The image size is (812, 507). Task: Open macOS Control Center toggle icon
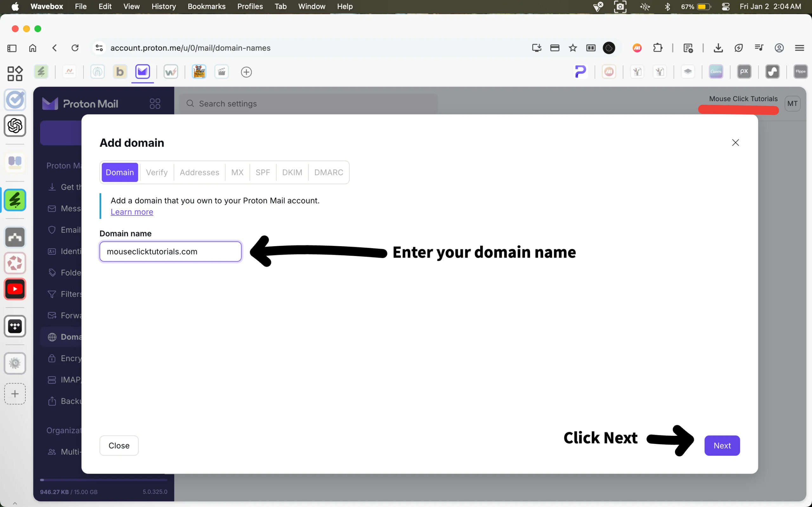coord(726,6)
